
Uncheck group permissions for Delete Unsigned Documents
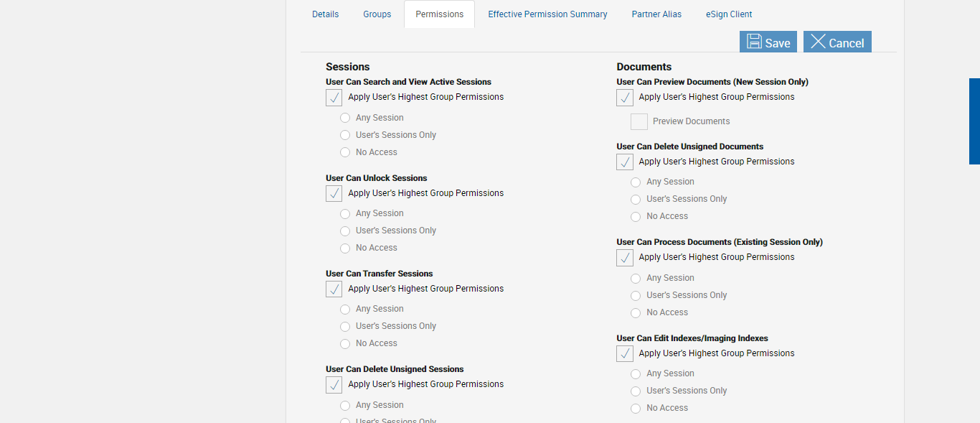point(625,162)
